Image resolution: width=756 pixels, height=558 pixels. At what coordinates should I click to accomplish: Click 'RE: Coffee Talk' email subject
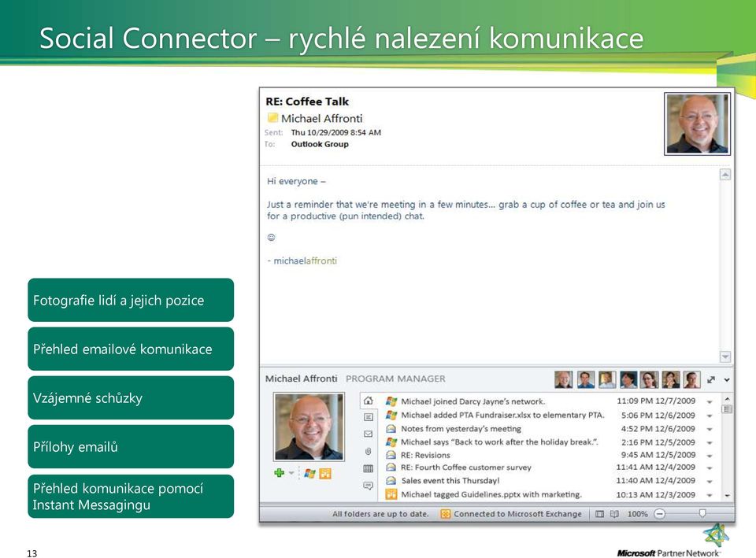click(x=307, y=102)
